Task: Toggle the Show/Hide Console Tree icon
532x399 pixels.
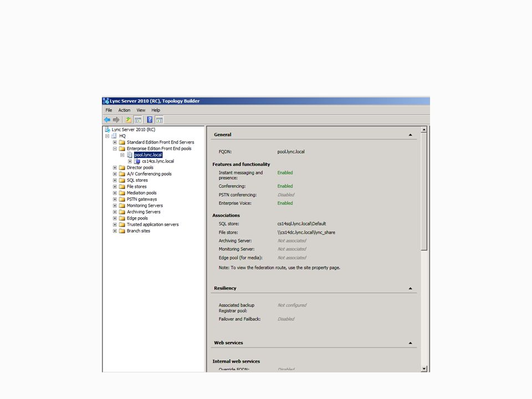Action: (x=138, y=120)
